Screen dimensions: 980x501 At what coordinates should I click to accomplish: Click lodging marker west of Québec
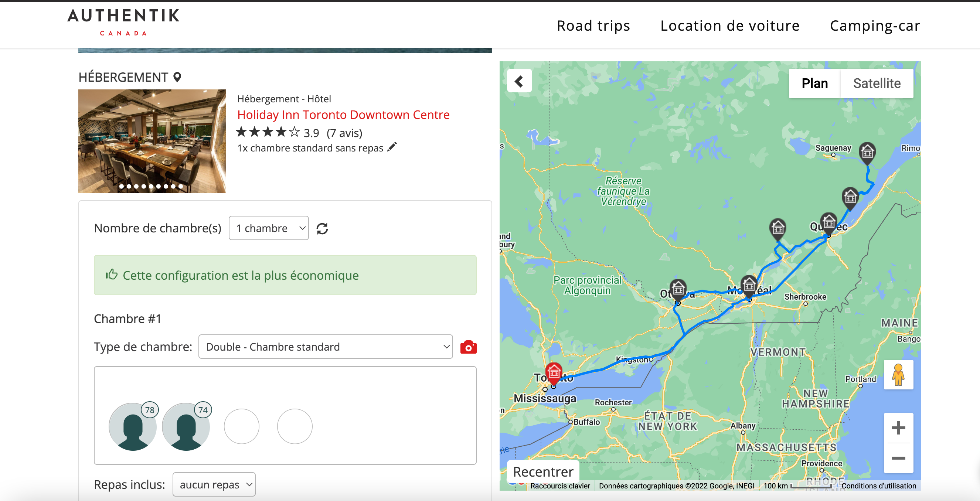(x=777, y=229)
